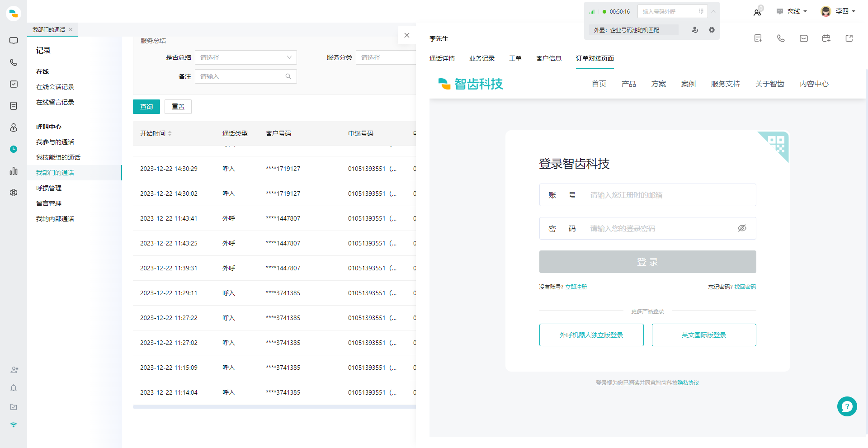
Task: Click the contacts icon near sidebar bottom
Action: [x=14, y=370]
